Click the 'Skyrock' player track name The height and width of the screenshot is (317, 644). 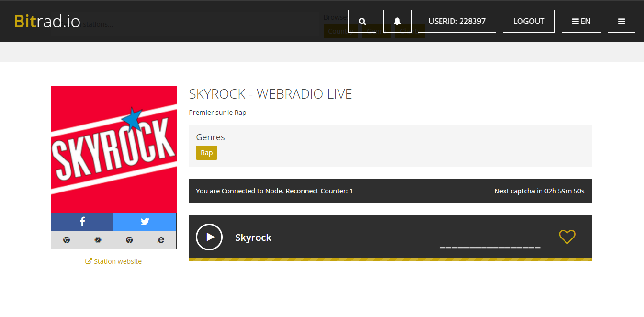point(253,238)
